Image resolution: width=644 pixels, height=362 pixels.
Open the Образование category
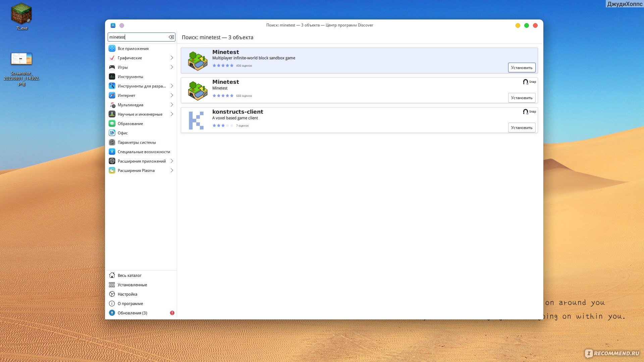[x=141, y=124]
